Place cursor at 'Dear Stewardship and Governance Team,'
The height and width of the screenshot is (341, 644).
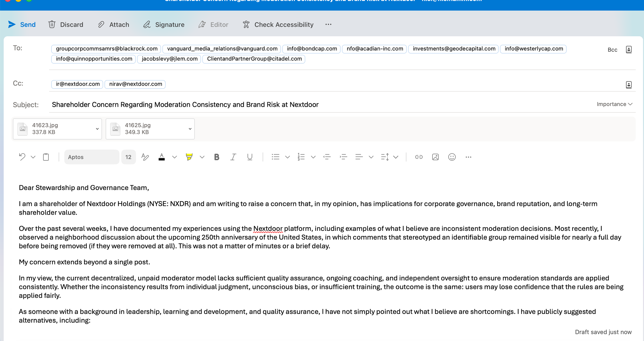tap(84, 188)
